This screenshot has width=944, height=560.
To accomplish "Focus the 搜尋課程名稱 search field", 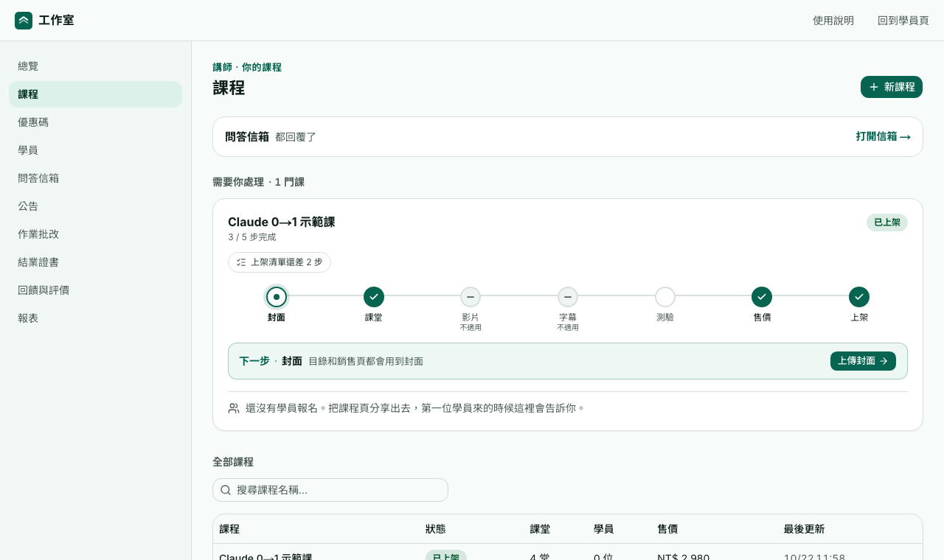I will [330, 490].
